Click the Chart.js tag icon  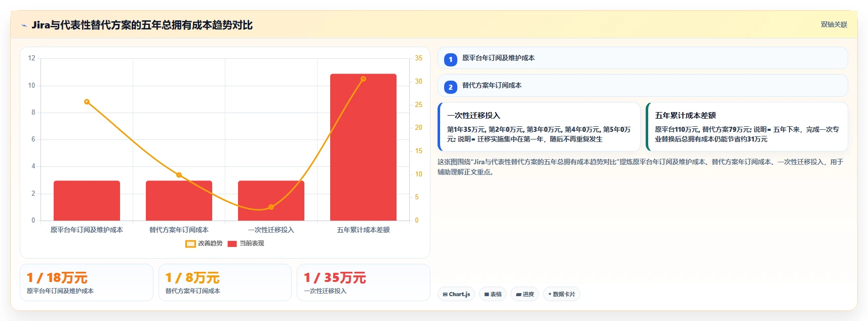[445, 294]
